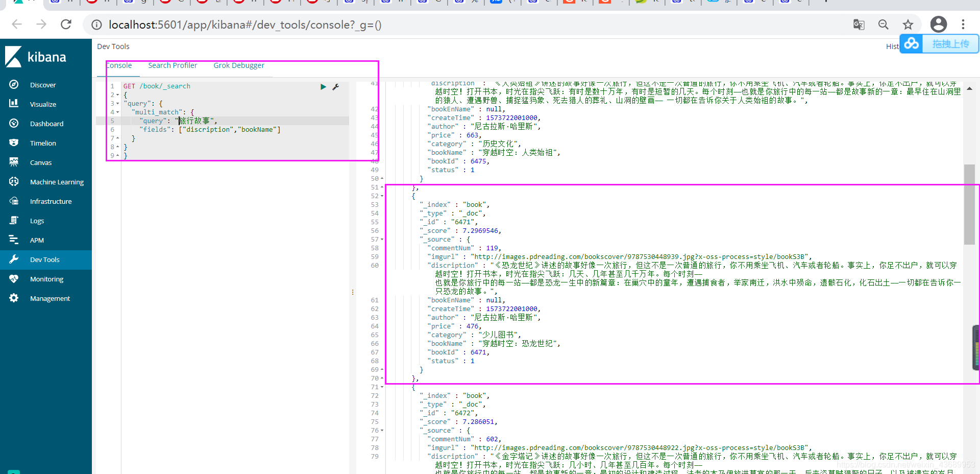Go forward in browser history
Viewport: 980px width, 474px height.
41,25
